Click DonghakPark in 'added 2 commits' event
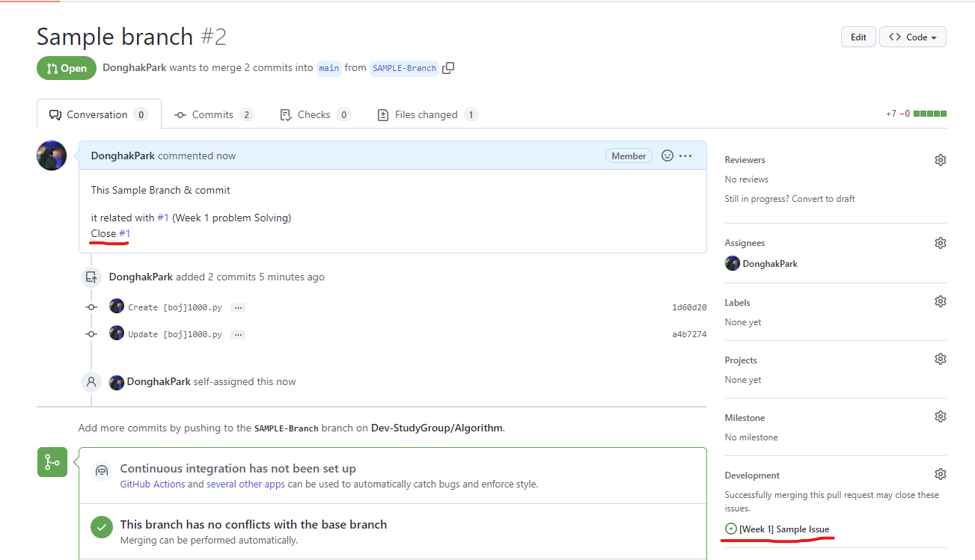This screenshot has height=560, width=975. coord(141,277)
